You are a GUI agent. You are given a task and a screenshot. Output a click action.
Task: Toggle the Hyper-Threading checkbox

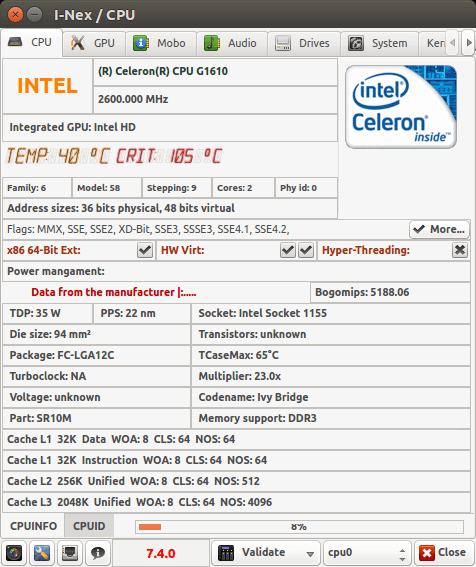click(460, 250)
